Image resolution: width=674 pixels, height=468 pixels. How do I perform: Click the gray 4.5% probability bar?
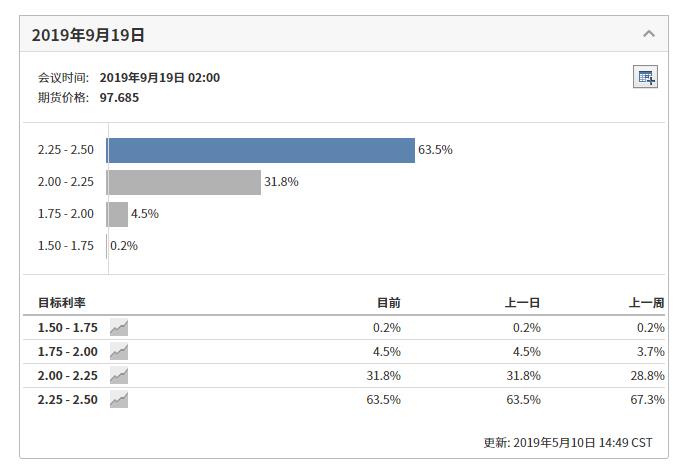point(118,214)
